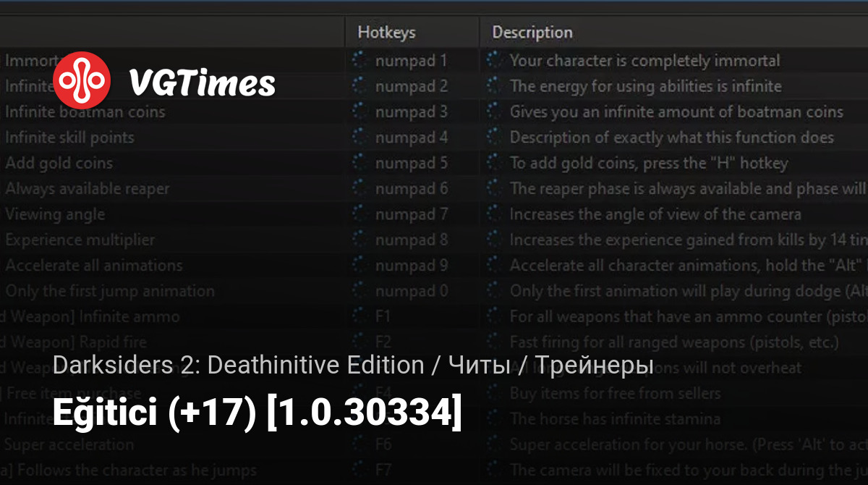Screen dimensions: 868x485
Task: Click the VGTimes red logo icon
Action: pyautogui.click(x=82, y=81)
